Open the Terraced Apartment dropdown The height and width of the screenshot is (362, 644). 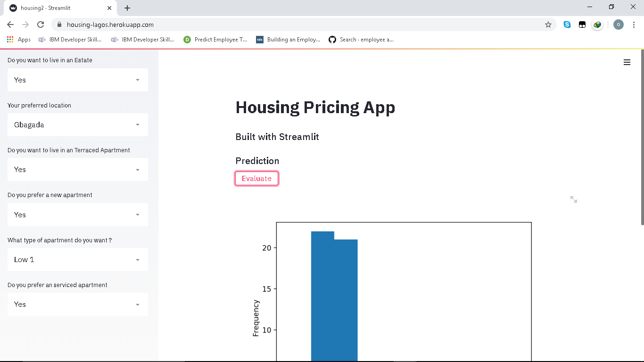coord(78,170)
